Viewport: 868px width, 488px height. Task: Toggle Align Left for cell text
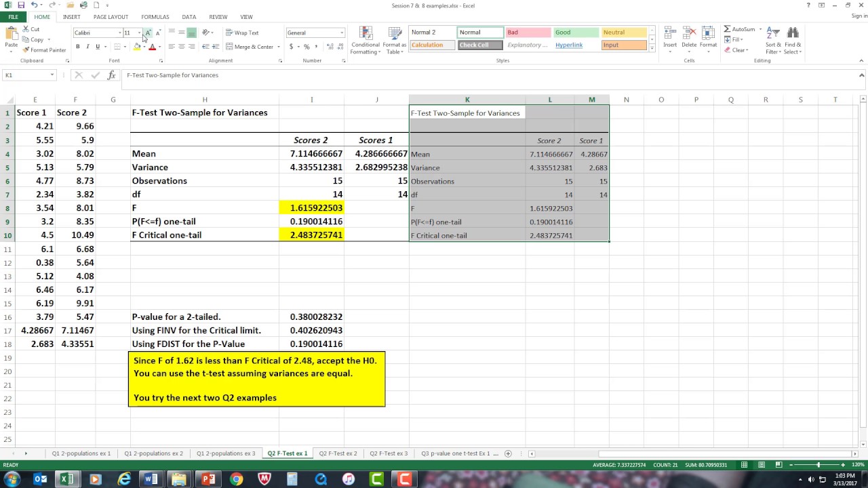(x=172, y=47)
